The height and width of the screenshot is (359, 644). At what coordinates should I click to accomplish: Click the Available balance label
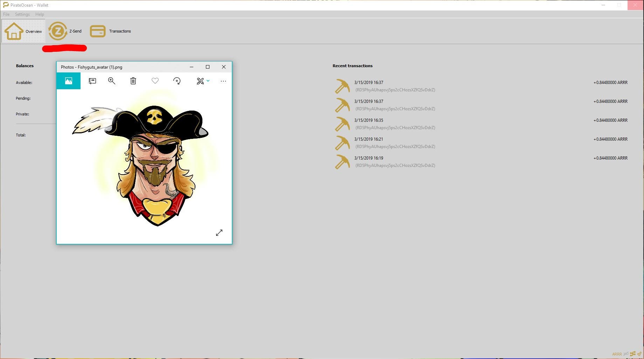(24, 83)
